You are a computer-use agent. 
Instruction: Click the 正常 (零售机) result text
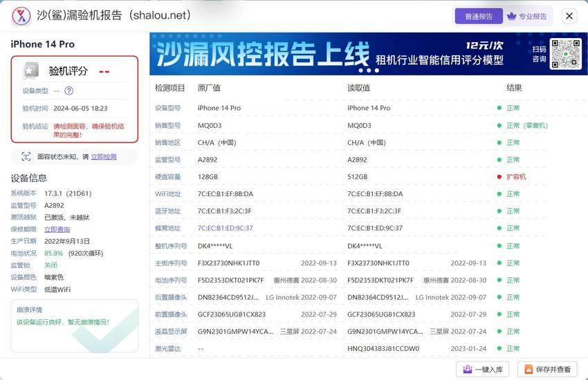pos(527,126)
